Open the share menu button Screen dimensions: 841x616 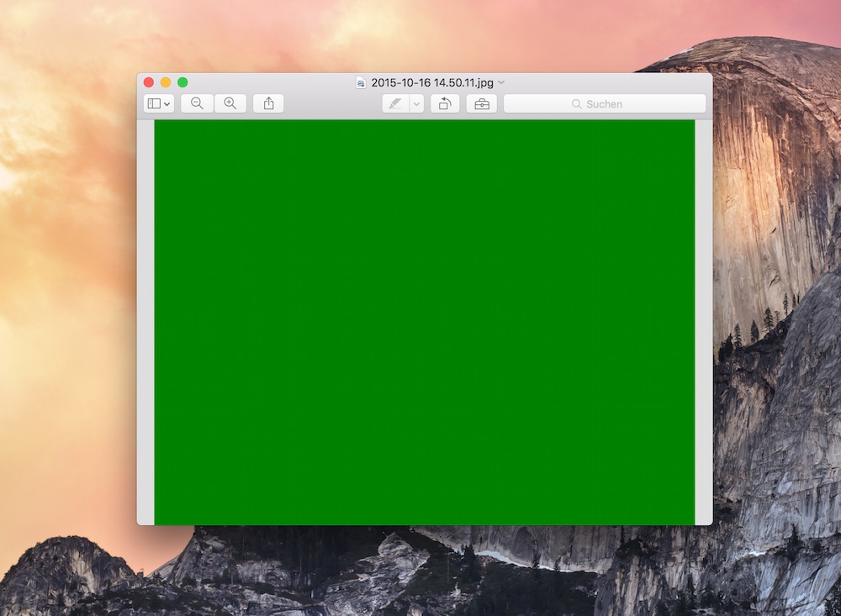pos(268,103)
